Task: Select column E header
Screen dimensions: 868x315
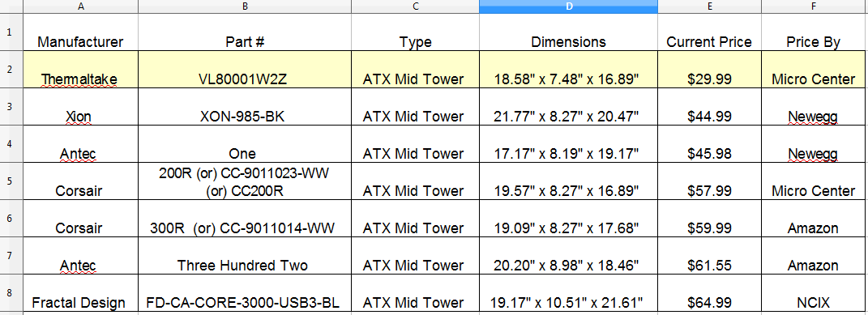Action: 709,6
